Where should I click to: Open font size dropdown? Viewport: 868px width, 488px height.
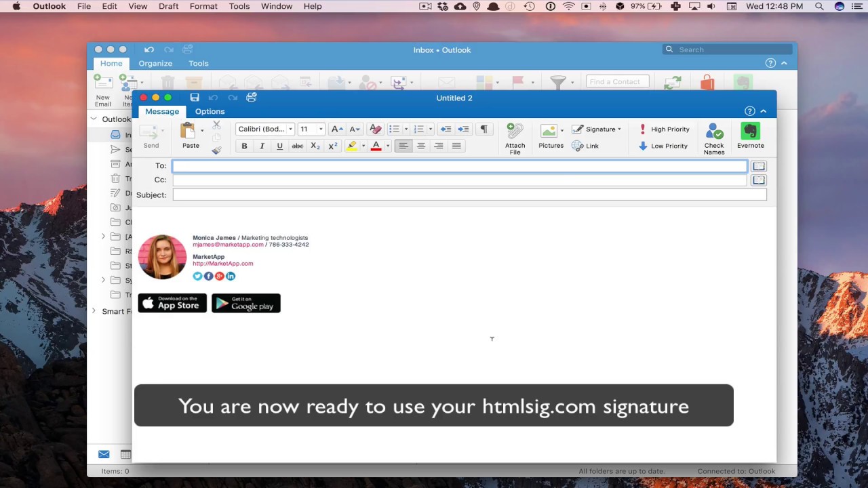321,129
